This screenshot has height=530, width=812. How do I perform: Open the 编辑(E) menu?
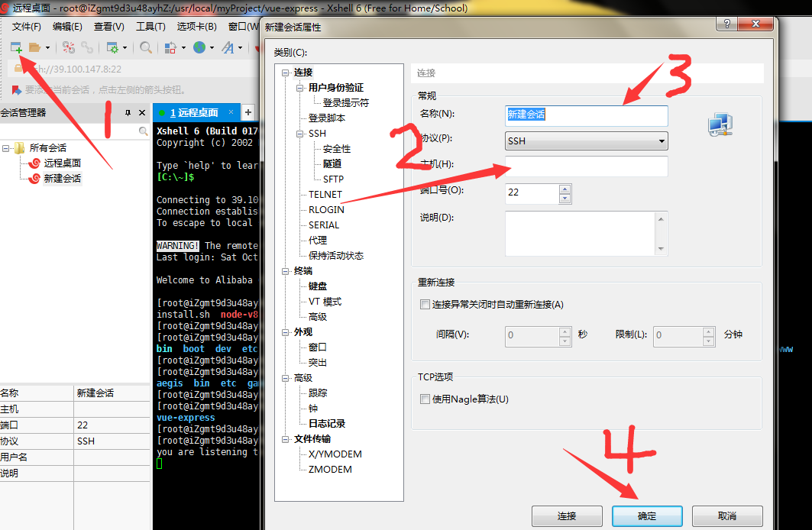[67, 27]
